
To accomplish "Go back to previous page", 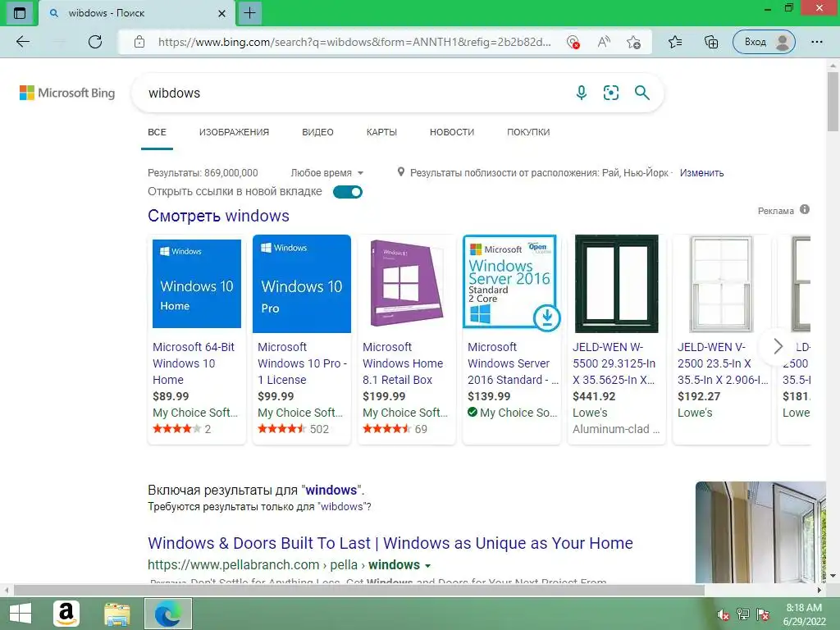I will point(22,42).
